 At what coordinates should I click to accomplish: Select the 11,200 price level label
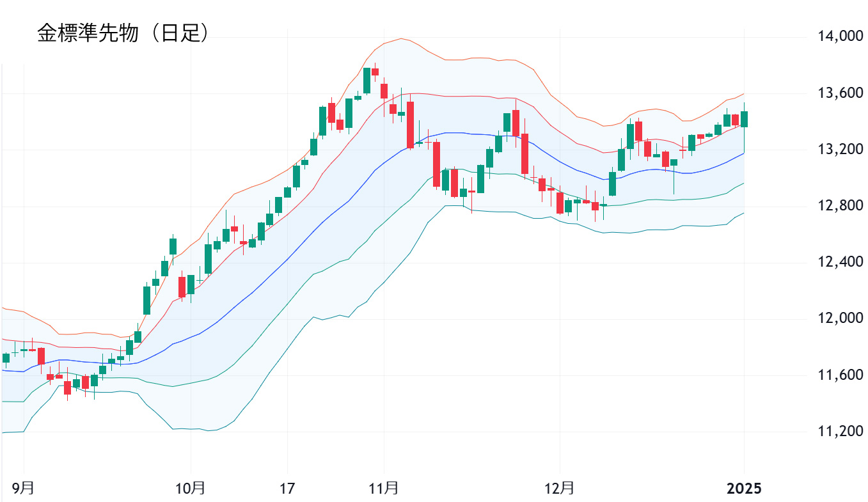tap(839, 431)
